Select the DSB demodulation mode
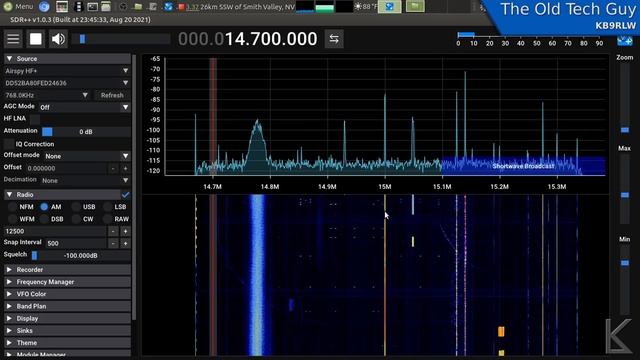Screen dimensions: 640x360 click(52, 219)
